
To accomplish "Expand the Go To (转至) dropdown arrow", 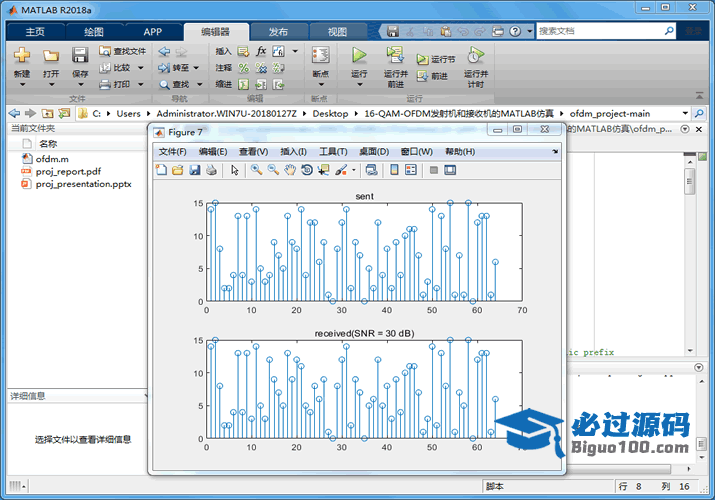I will click(196, 68).
